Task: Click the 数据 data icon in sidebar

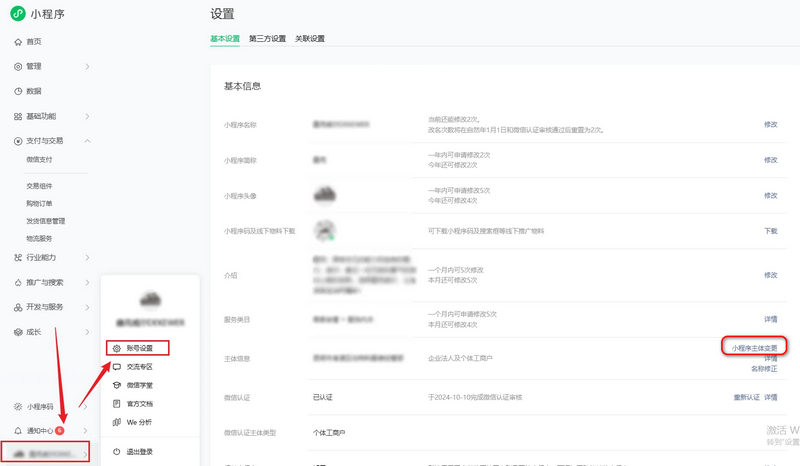Action: [x=18, y=91]
